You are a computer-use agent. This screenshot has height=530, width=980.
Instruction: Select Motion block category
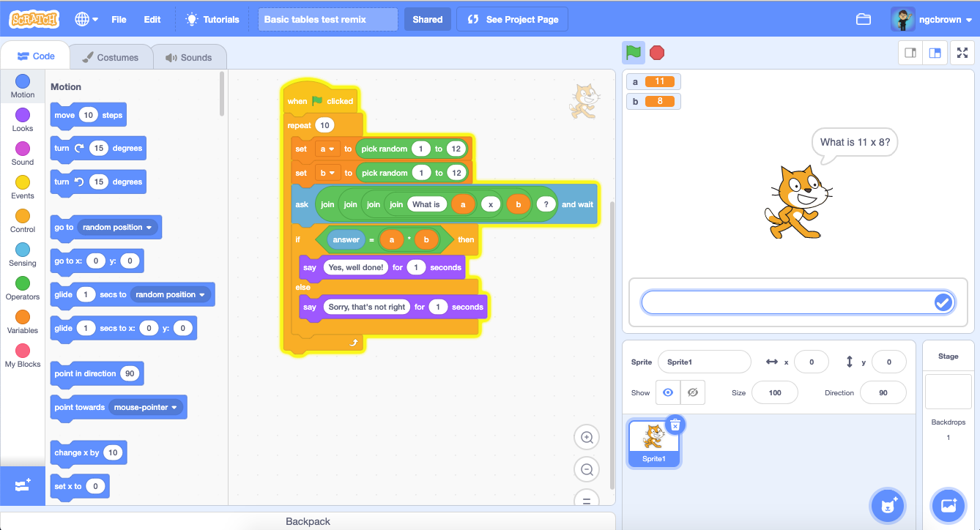[x=23, y=86]
